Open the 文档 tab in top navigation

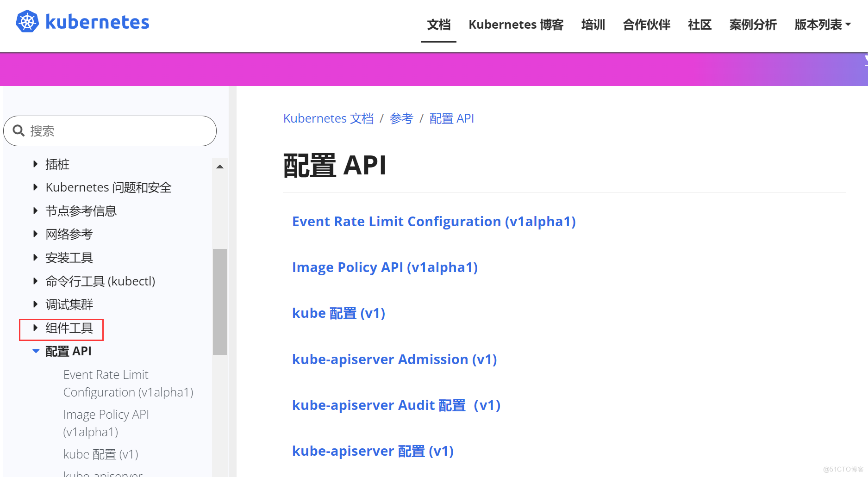point(438,25)
